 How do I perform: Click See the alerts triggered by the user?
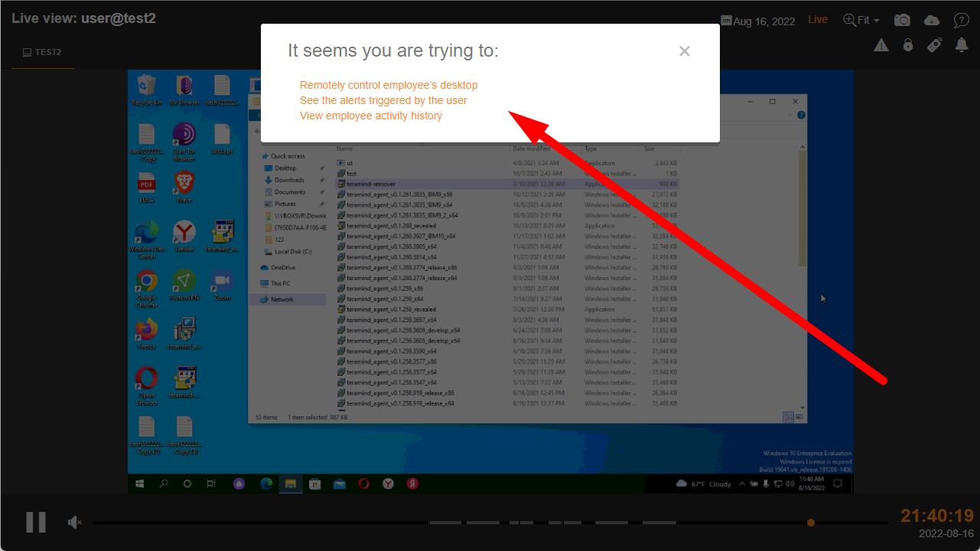tap(383, 100)
